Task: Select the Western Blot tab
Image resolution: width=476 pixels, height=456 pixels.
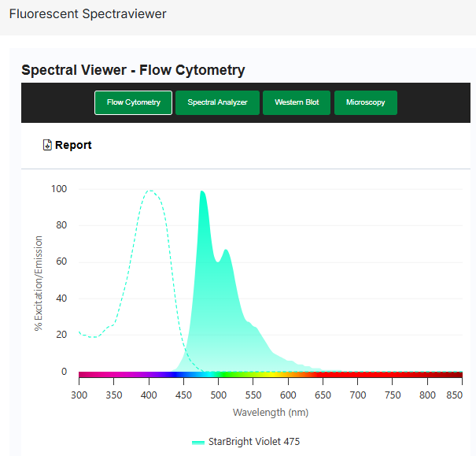Action: click(x=297, y=102)
